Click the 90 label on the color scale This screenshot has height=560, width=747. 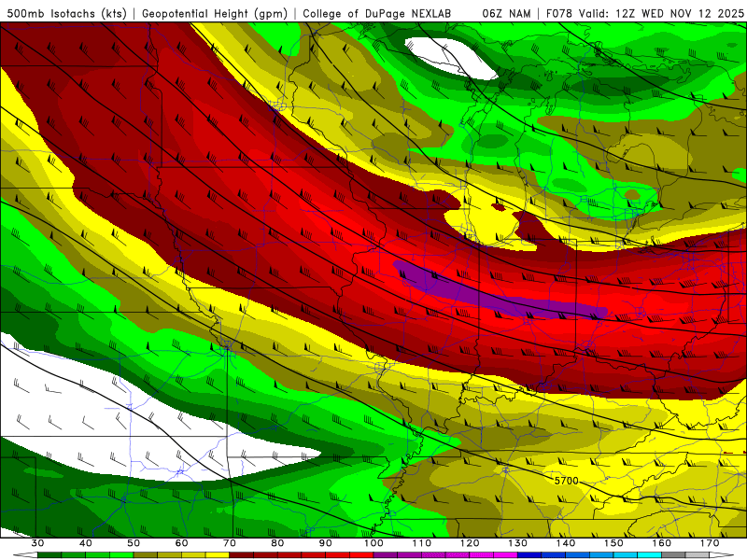pyautogui.click(x=325, y=543)
